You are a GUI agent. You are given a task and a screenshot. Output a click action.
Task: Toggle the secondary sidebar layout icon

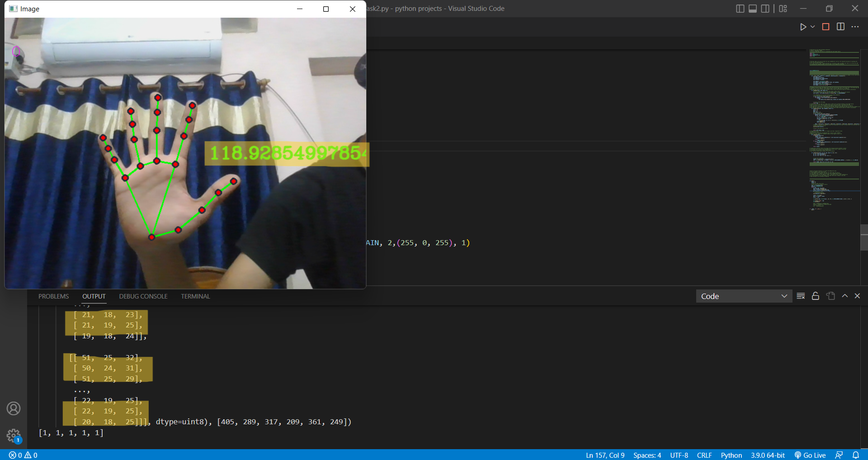[765, 9]
